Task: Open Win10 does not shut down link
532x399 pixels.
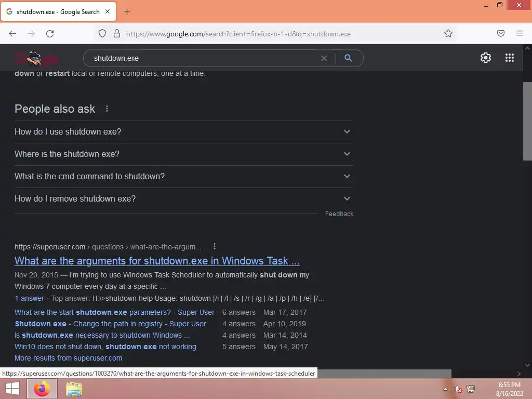Action: pos(105,347)
